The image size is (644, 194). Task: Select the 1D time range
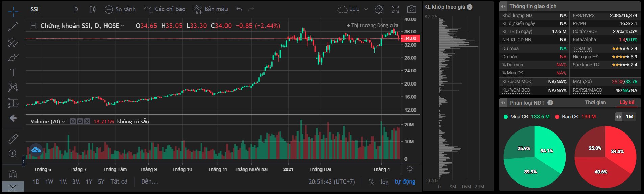[36, 182]
